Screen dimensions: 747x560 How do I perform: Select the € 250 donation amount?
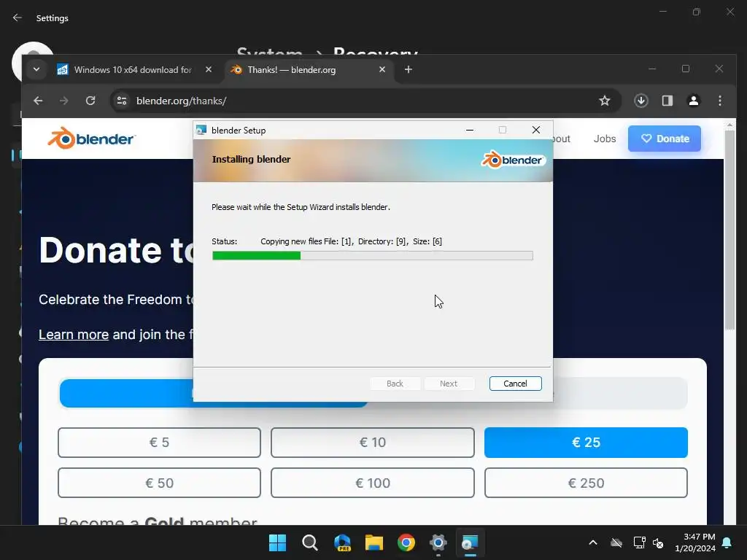coord(586,483)
